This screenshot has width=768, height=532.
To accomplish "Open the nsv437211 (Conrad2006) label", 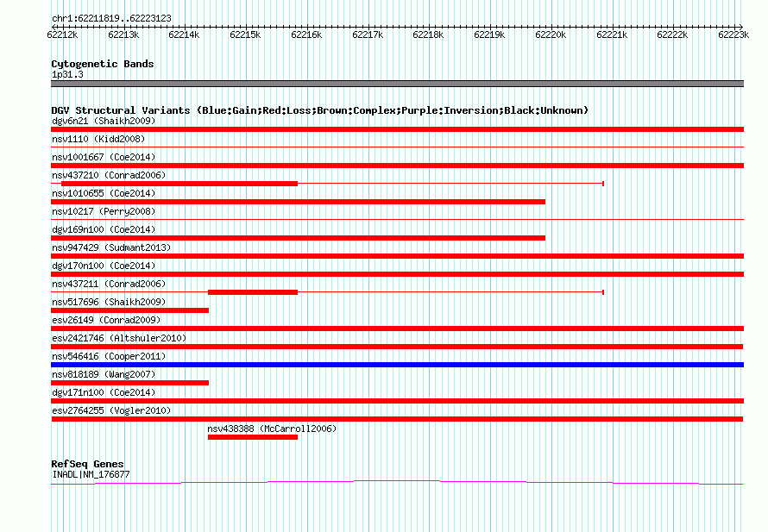I will click(x=109, y=284).
